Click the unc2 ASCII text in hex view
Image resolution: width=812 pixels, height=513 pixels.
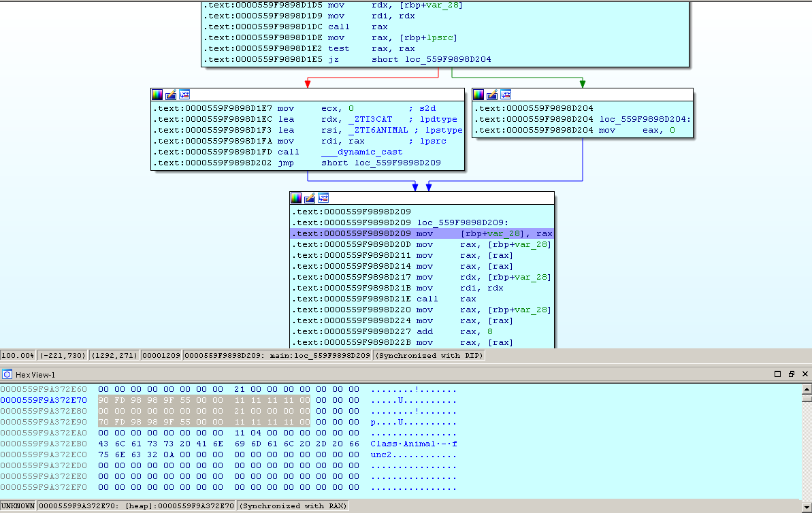(381, 454)
